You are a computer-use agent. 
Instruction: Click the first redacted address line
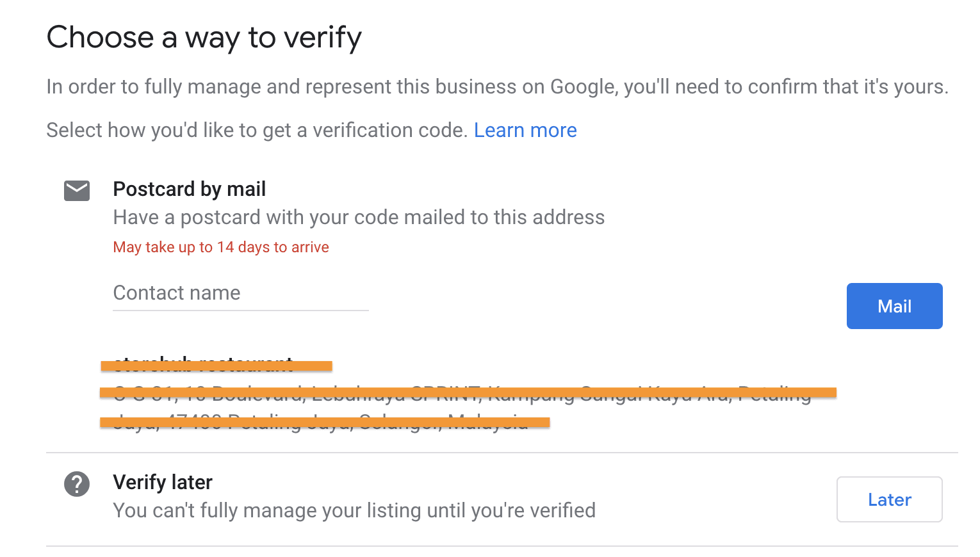point(468,392)
